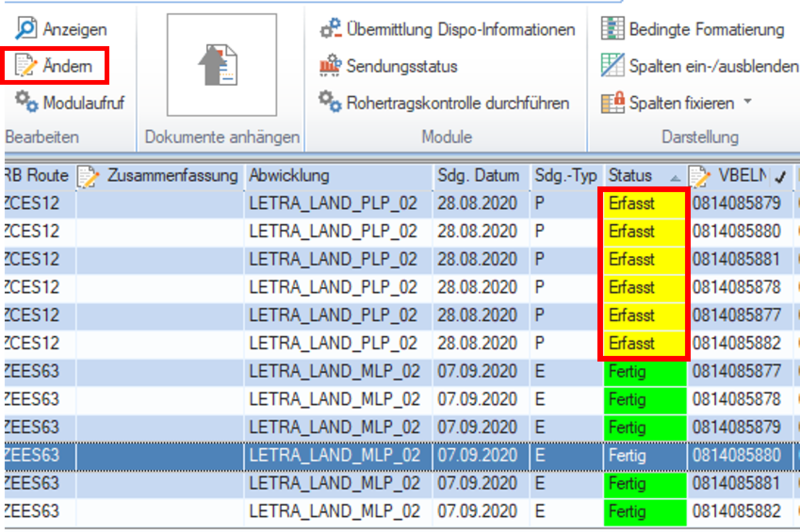Open the Spalten fixieren dropdown arrow
This screenshot has width=800, height=532.
tap(747, 102)
